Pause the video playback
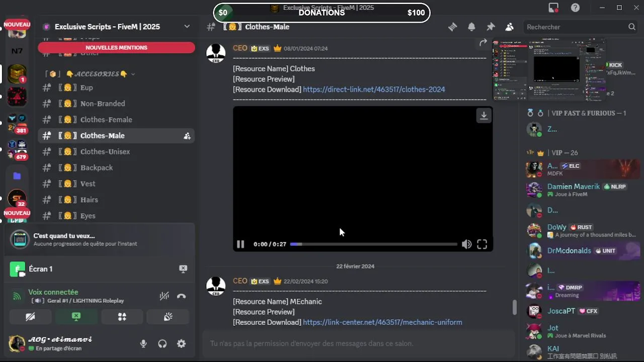This screenshot has height=362, width=644. 240,244
